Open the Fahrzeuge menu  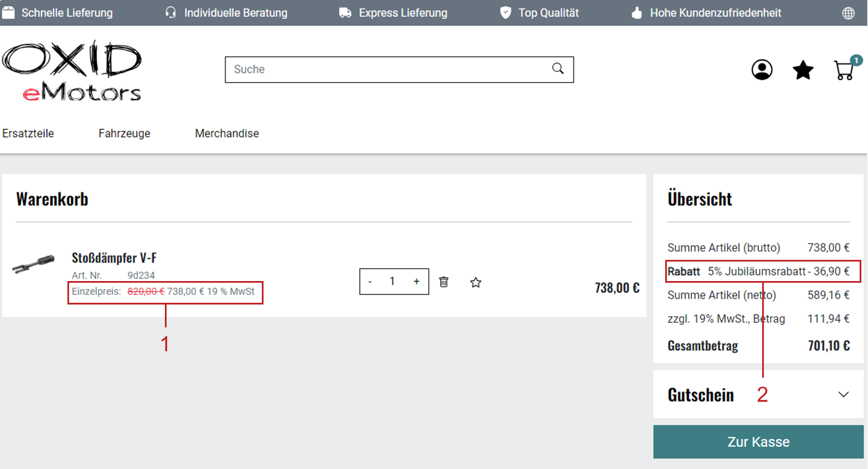[124, 133]
